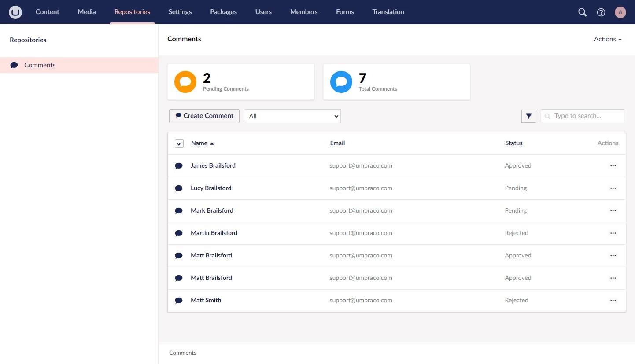Image resolution: width=635 pixels, height=364 pixels.
Task: Open the actions ellipsis for Lucy Brailsford's row
Action: [613, 188]
